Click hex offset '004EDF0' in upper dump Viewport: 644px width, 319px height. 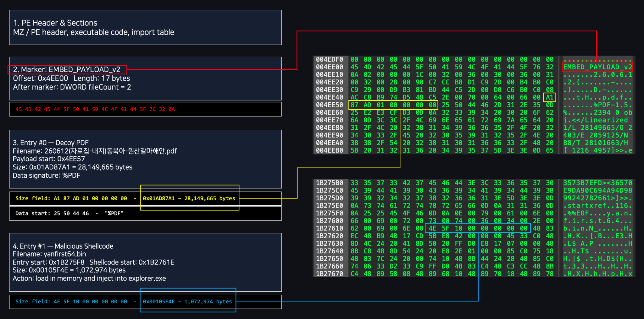330,59
